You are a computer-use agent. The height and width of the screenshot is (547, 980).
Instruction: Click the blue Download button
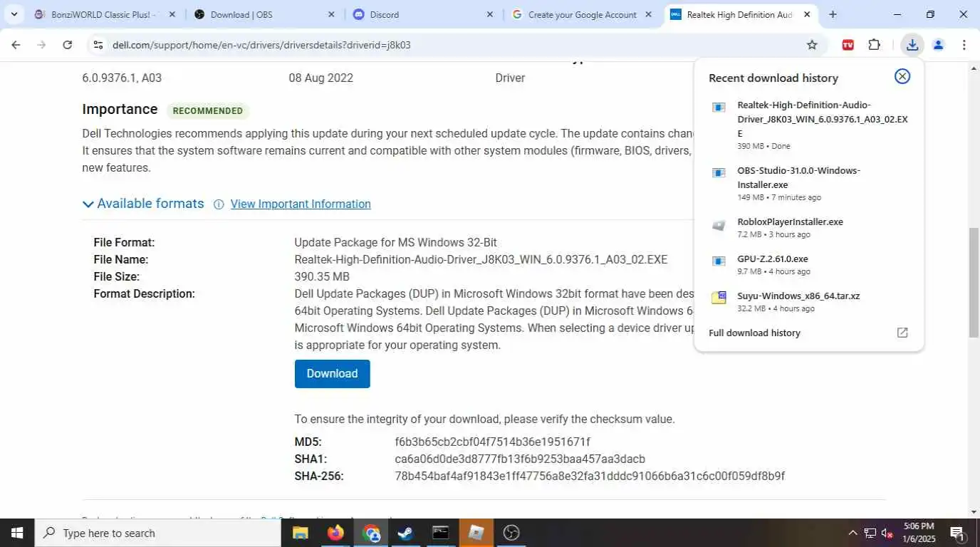coord(332,374)
